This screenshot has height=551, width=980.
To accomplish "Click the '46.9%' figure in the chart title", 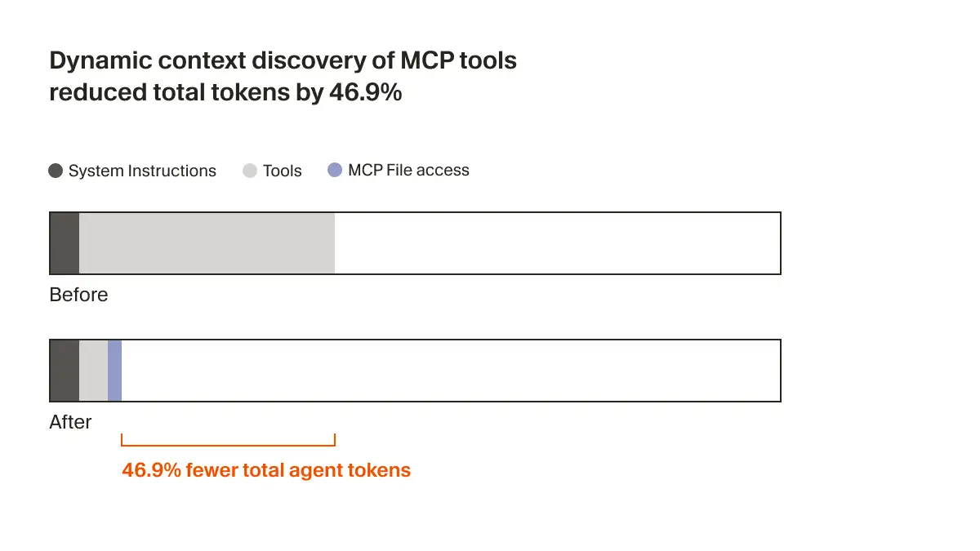I will [x=365, y=92].
